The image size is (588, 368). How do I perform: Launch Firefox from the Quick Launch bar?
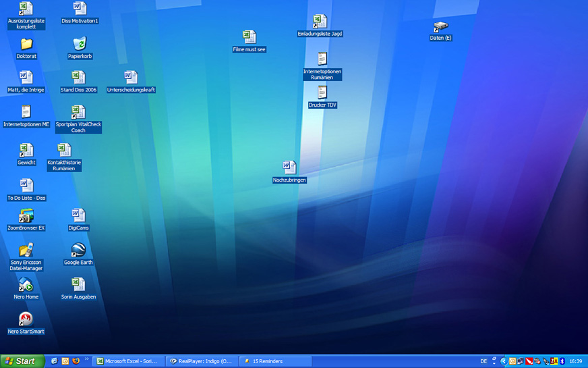[x=76, y=361]
